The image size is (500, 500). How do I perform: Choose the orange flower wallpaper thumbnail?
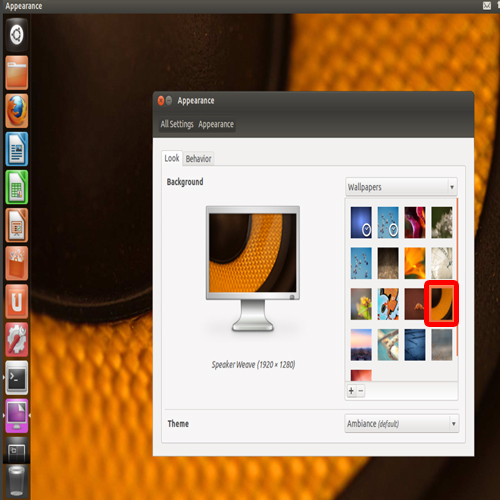[x=415, y=263]
